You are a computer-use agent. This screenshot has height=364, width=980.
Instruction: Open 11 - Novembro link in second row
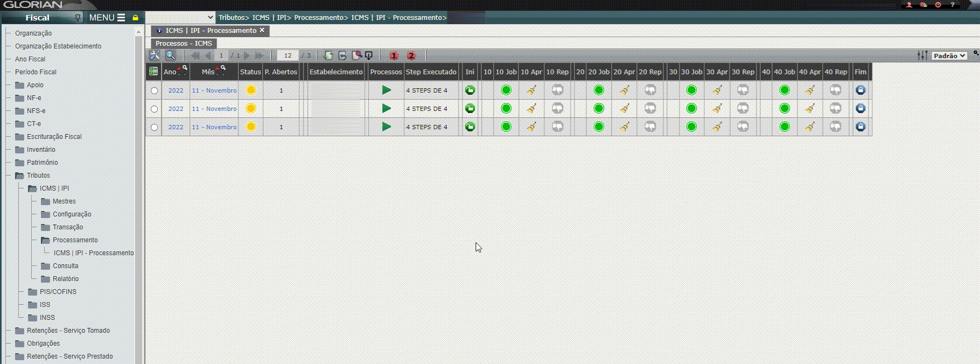coord(214,109)
